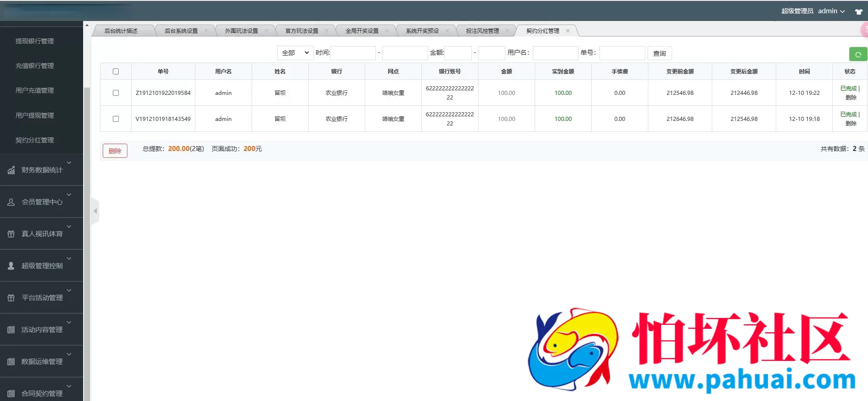Click the t-shirt theme icon in header
This screenshot has height=401, width=868.
(858, 12)
